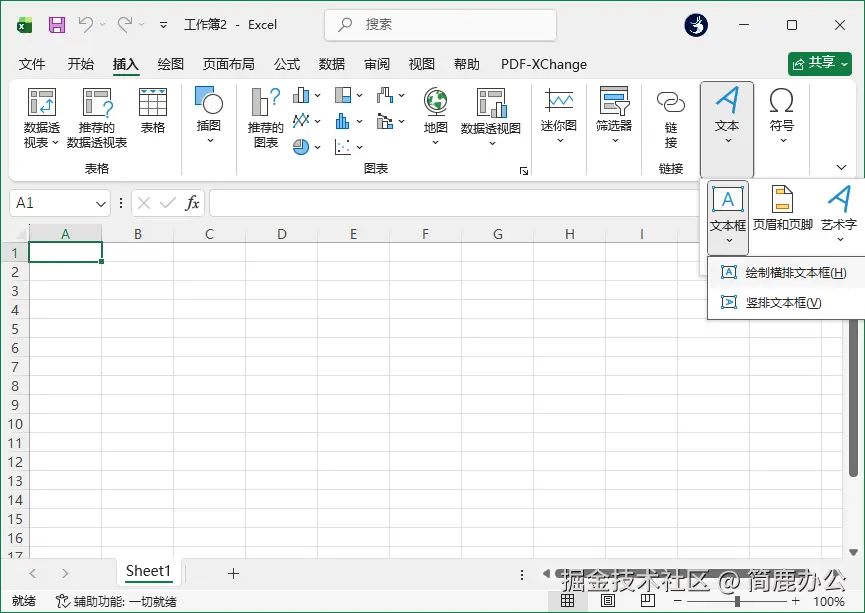865x613 pixels.
Task: Click the search (搜索) box
Action: (440, 25)
